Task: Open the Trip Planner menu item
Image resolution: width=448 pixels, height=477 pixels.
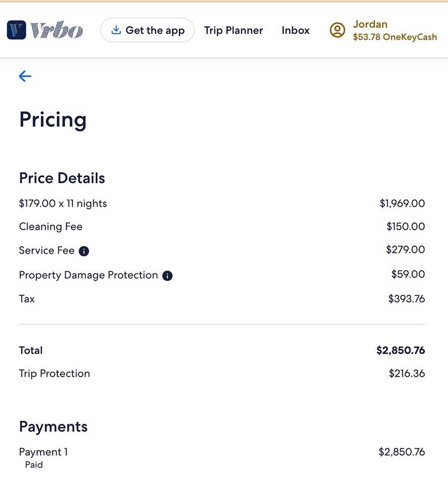Action: (233, 30)
